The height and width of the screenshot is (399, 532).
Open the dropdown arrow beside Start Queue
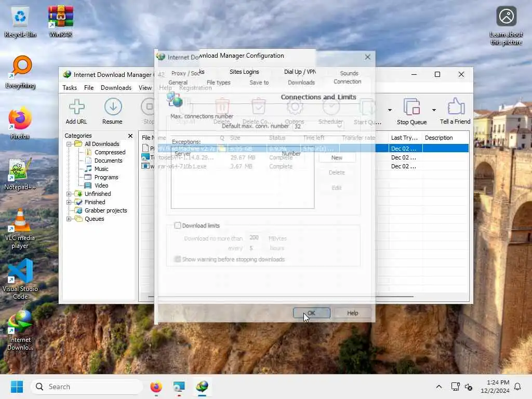pos(390,110)
